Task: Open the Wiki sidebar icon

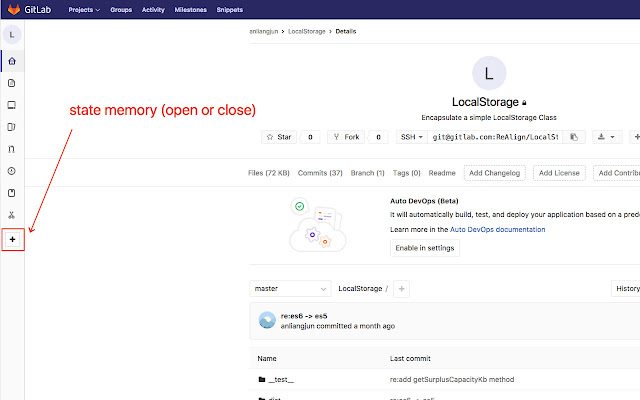Action: click(12, 193)
